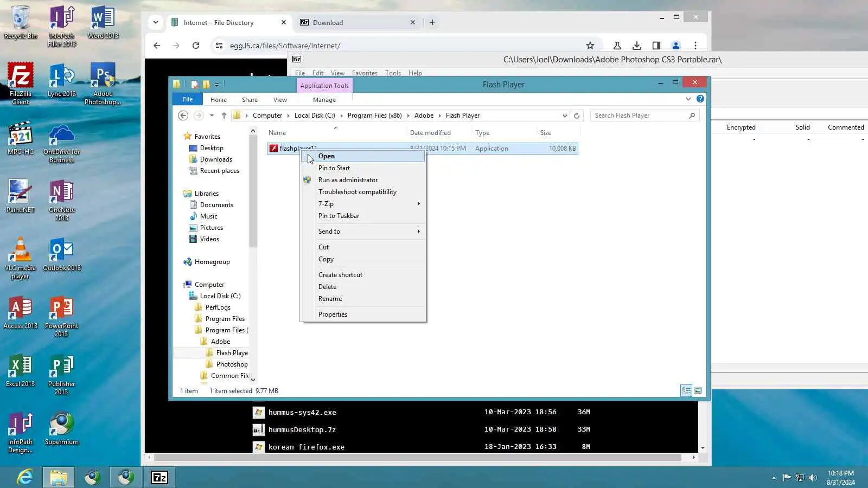This screenshot has height=488, width=868.
Task: Show hidden icons in system tray
Action: (774, 478)
